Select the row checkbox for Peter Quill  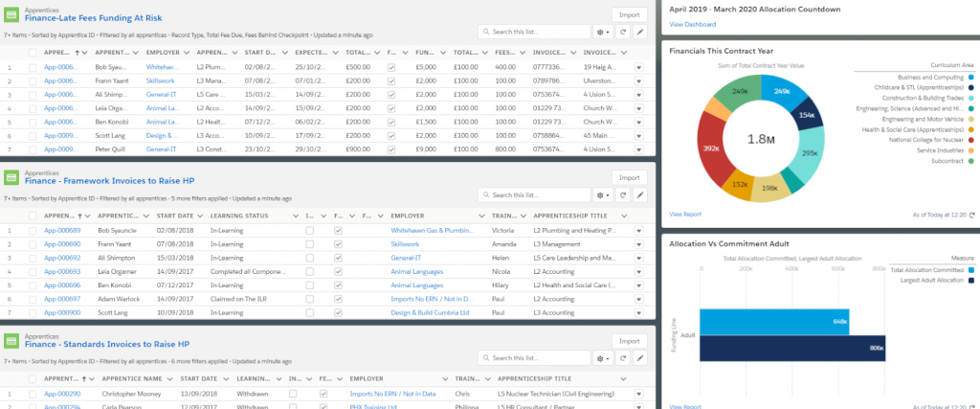(33, 149)
